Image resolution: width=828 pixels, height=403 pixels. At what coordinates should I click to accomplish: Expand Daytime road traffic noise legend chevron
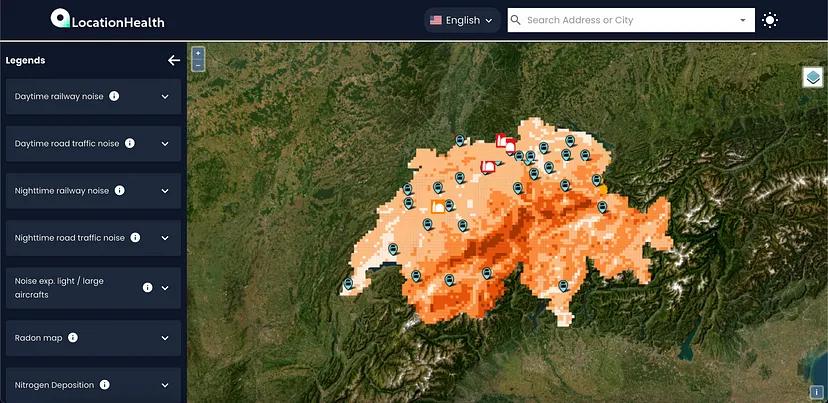tap(165, 144)
